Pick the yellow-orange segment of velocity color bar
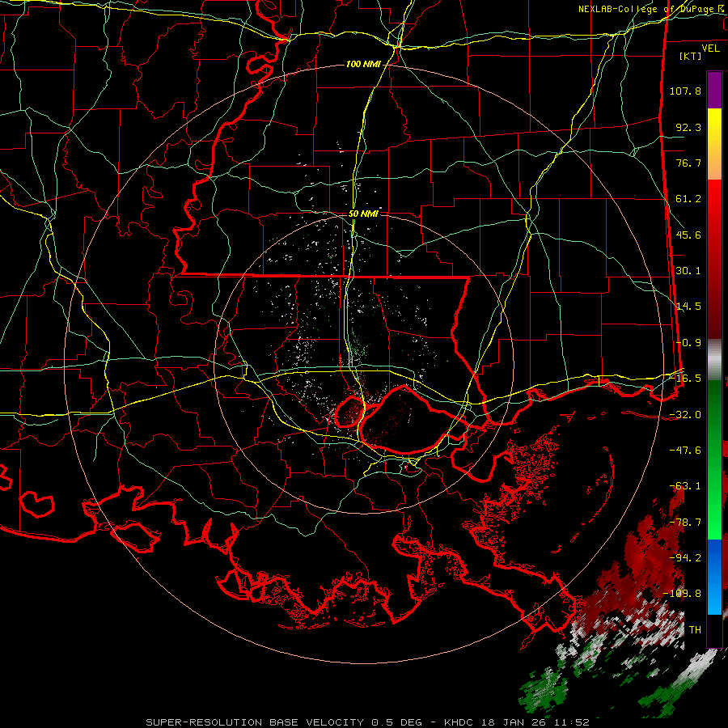Viewport: 728px width, 728px height. point(714,144)
